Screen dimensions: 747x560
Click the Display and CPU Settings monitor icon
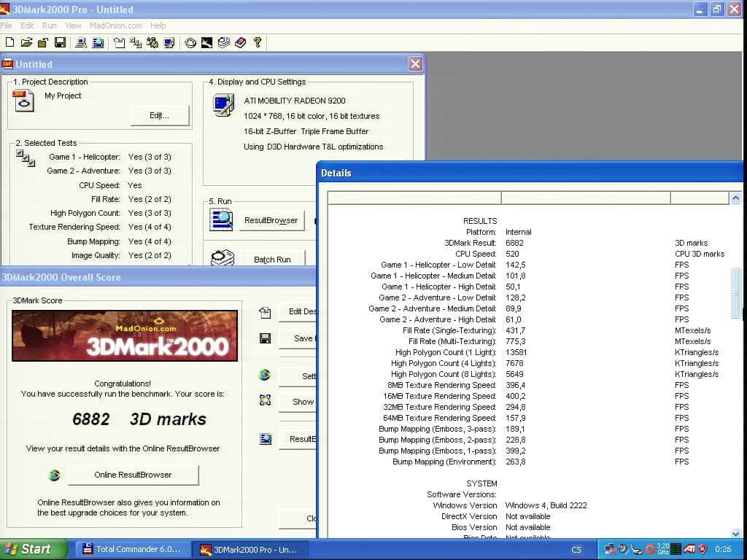coord(223,105)
